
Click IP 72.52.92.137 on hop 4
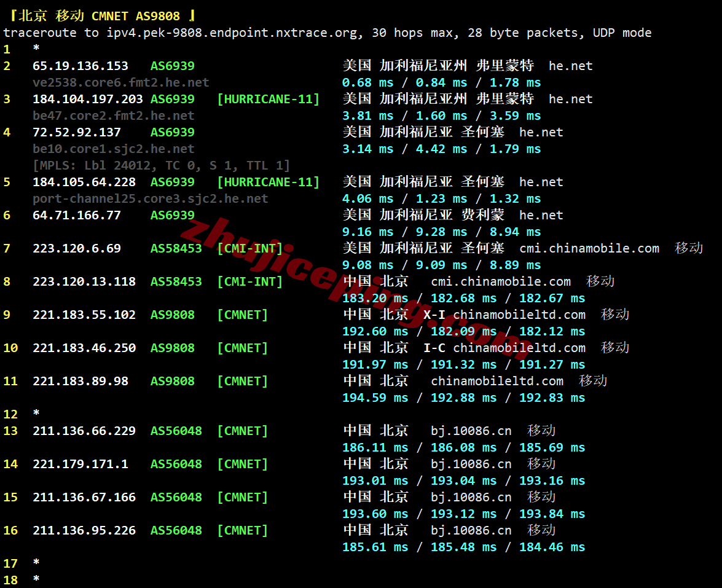pos(77,132)
